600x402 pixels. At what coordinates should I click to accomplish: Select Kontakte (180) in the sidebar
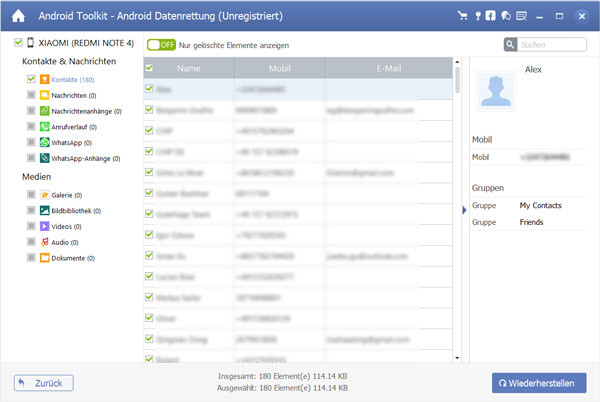point(73,80)
